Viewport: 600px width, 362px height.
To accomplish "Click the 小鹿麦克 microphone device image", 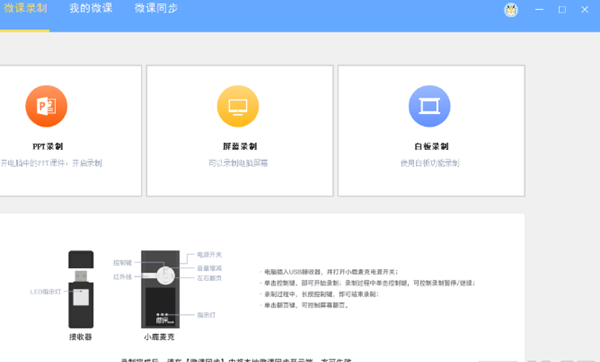I will coord(160,289).
